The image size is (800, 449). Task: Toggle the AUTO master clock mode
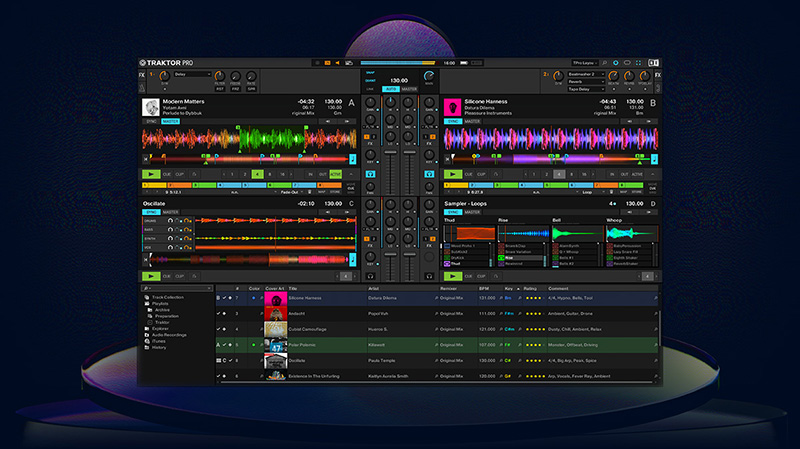[390, 89]
